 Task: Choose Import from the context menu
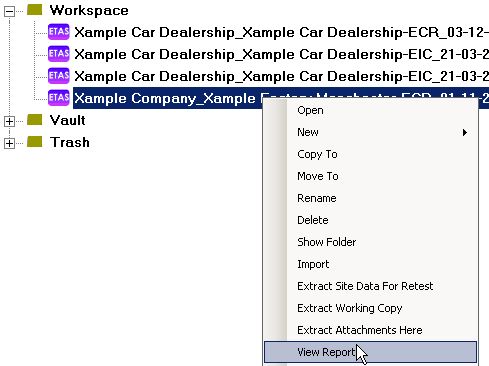(x=371, y=264)
